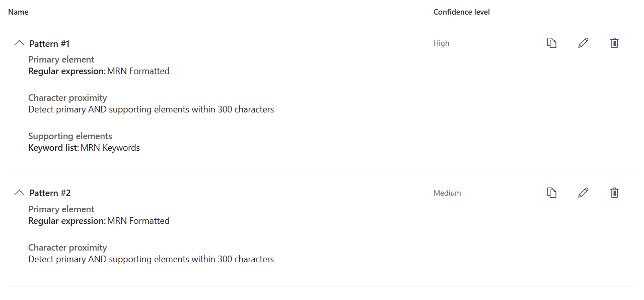Click Pattern #2's character proximity description
Viewport: 644px width, 300px height.
tap(151, 259)
